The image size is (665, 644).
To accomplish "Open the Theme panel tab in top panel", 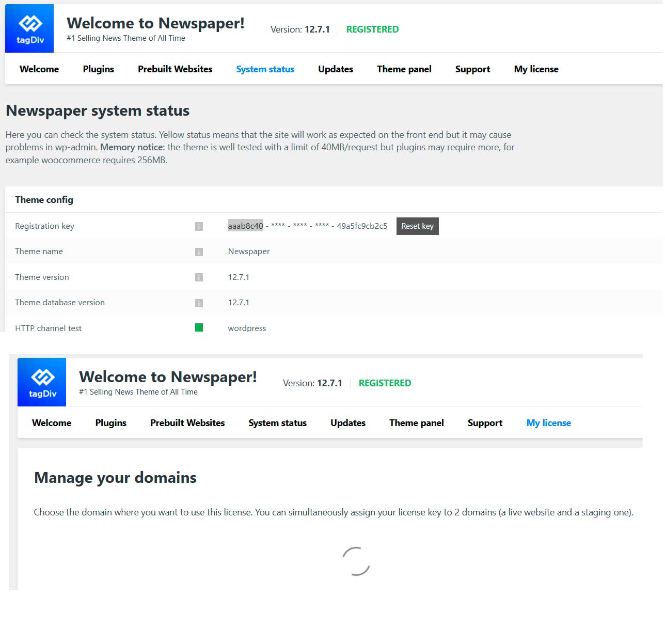I will tap(404, 69).
